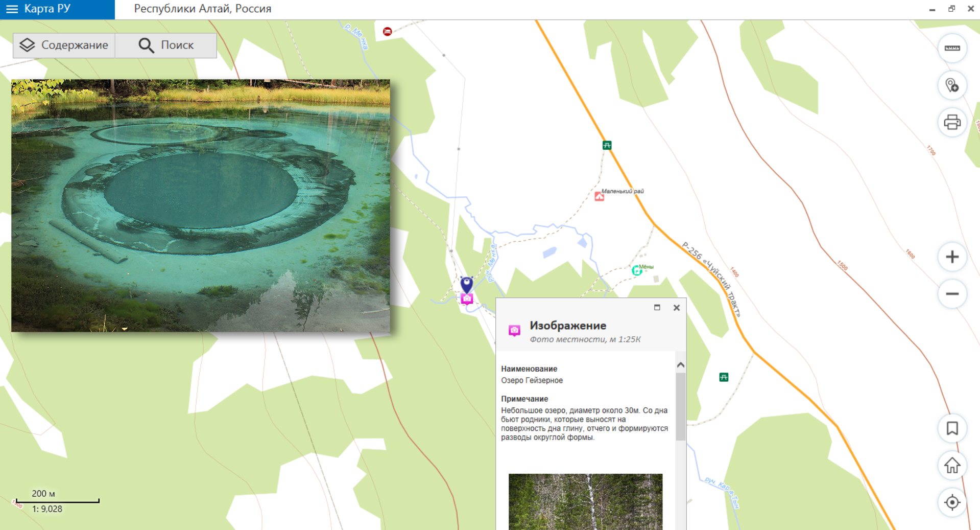Locate my current position

[952, 502]
